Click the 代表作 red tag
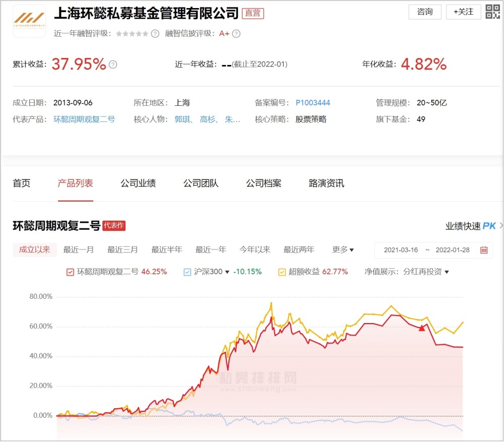The image size is (504, 442). 114,226
